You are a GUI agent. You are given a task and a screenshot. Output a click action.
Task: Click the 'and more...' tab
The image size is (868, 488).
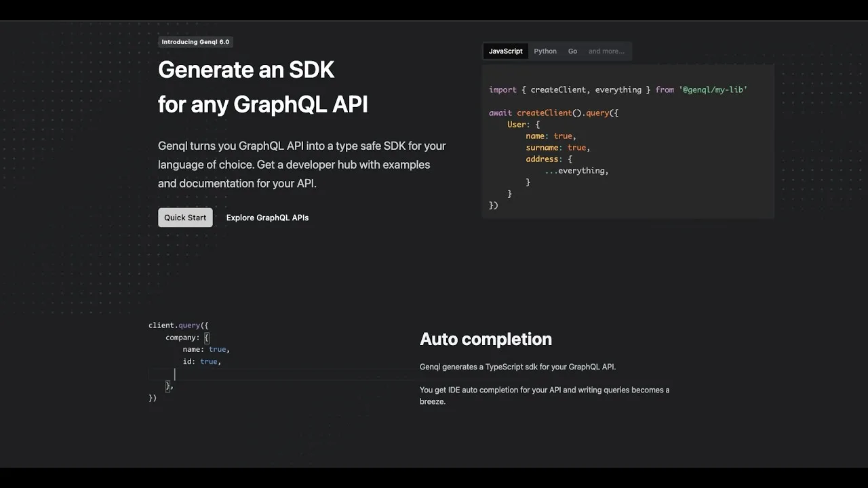pyautogui.click(x=606, y=51)
